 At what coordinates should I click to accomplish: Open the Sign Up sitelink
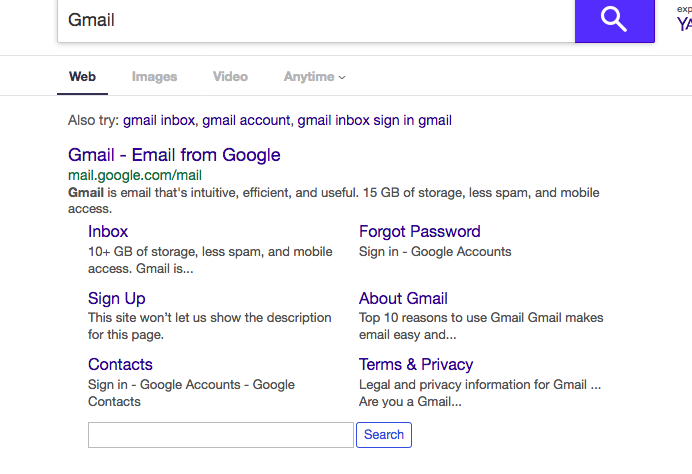click(x=117, y=299)
